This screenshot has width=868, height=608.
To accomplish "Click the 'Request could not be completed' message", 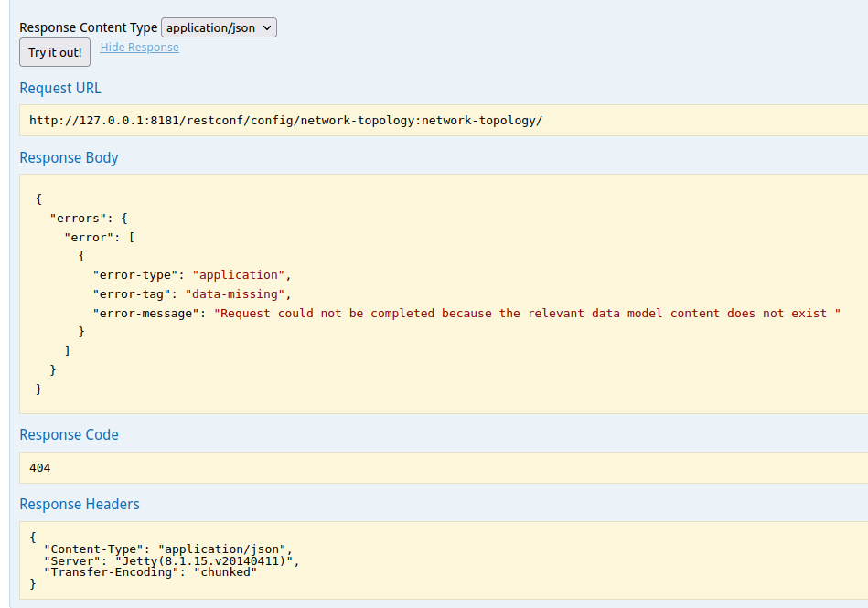I will [527, 314].
